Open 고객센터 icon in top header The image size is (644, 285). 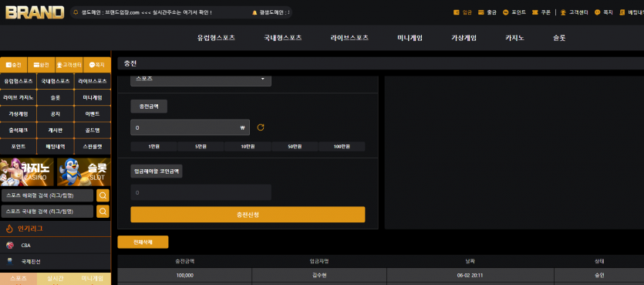coord(564,12)
